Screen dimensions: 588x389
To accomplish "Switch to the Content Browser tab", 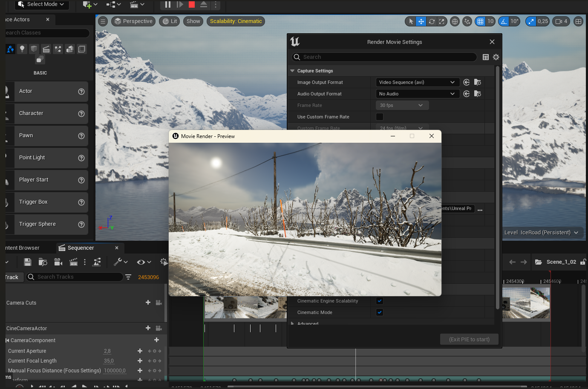I will coord(22,248).
